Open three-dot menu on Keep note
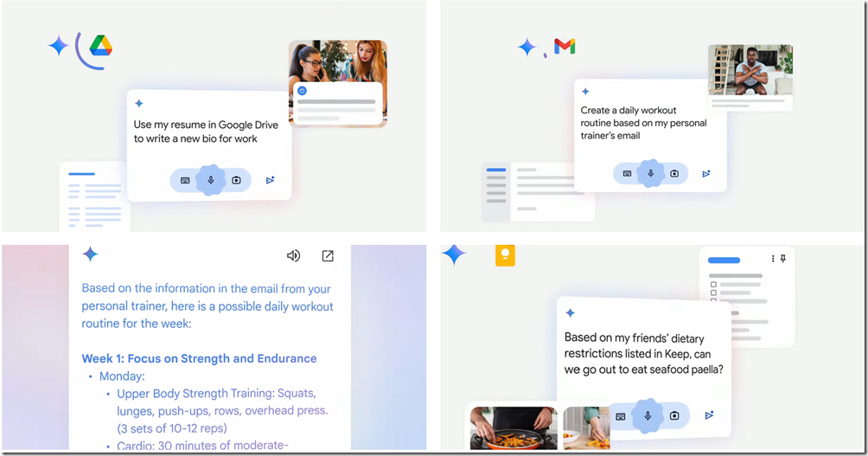Screen dimensions: 868x456 click(x=773, y=259)
